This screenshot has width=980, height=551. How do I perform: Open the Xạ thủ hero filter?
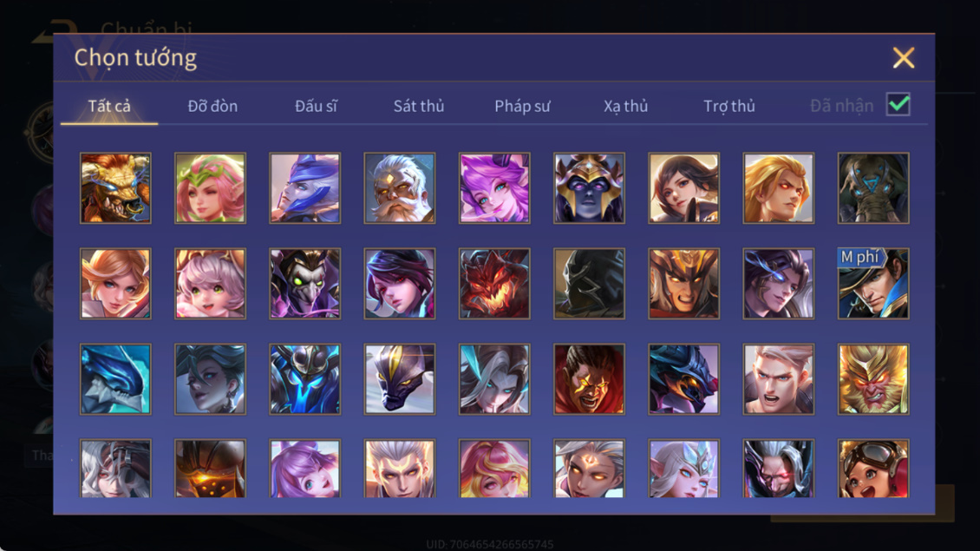pyautogui.click(x=625, y=106)
